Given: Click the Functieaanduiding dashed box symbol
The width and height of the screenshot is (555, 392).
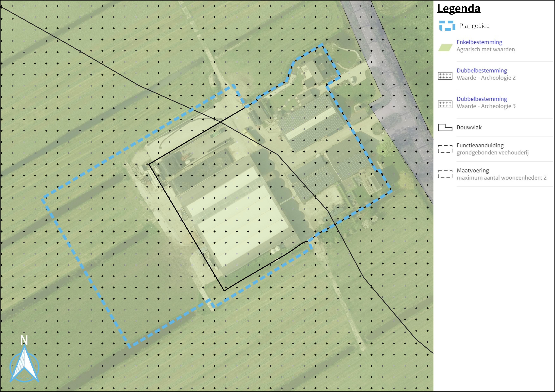Looking at the screenshot, I should pyautogui.click(x=445, y=149).
